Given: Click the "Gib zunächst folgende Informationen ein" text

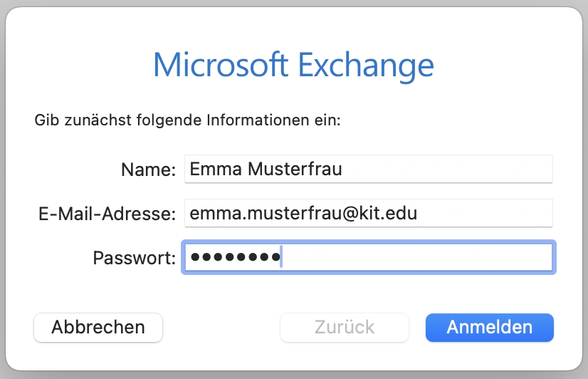Looking at the screenshot, I should tap(188, 119).
